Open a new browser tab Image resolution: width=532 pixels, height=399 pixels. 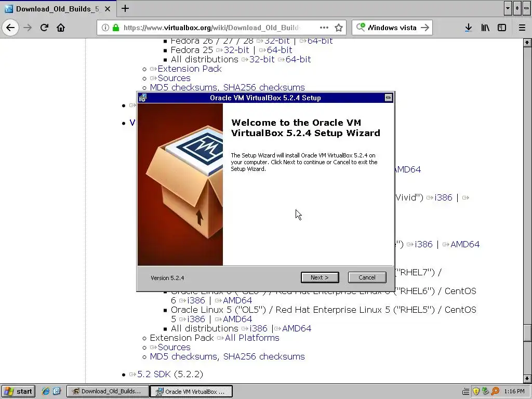[125, 8]
